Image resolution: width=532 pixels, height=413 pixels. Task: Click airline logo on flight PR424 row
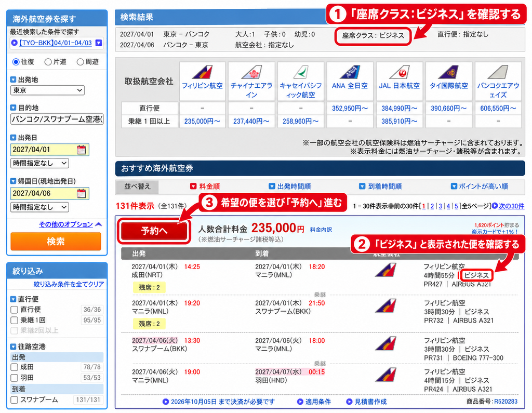[385, 375]
